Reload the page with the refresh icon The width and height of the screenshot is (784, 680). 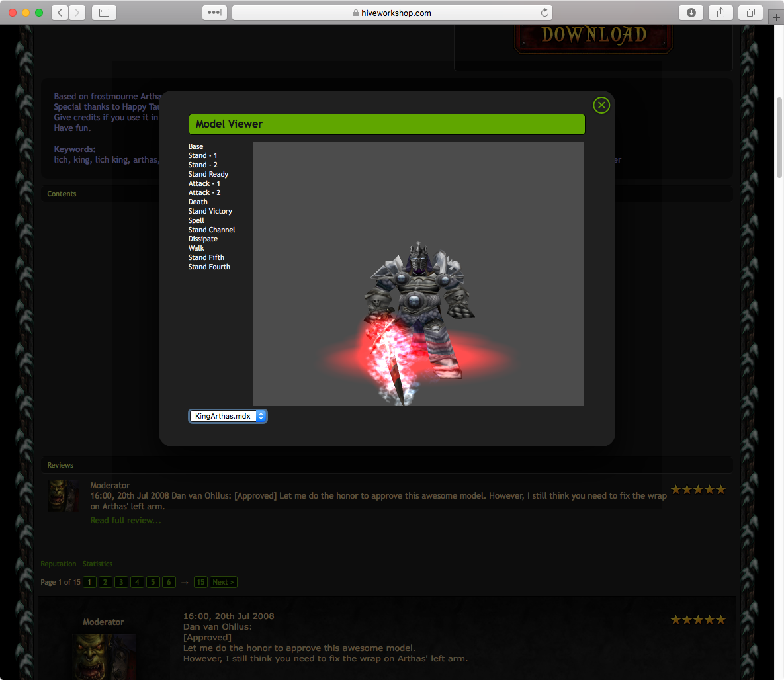coord(544,13)
